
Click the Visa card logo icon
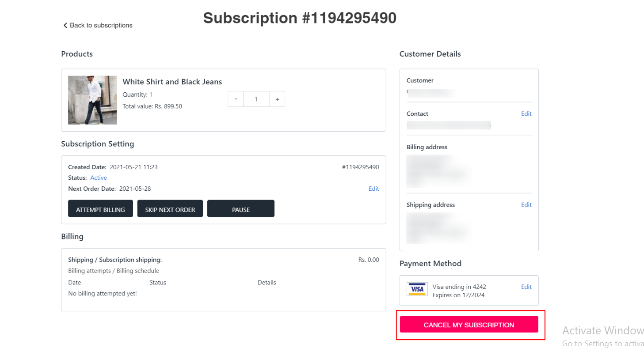tap(417, 289)
